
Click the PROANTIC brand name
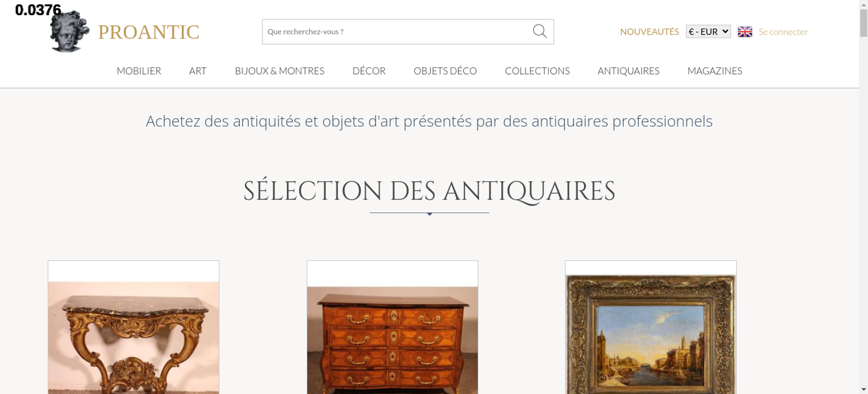[x=148, y=32]
